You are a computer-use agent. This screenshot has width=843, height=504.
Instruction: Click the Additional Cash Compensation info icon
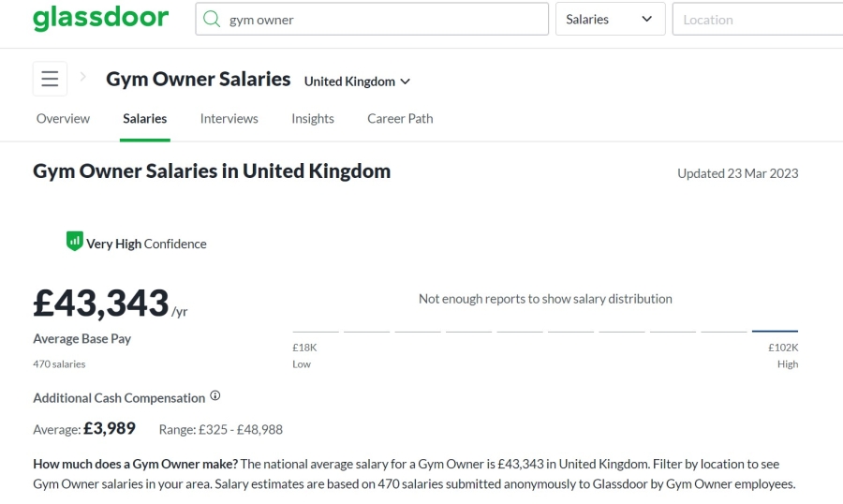pyautogui.click(x=215, y=396)
